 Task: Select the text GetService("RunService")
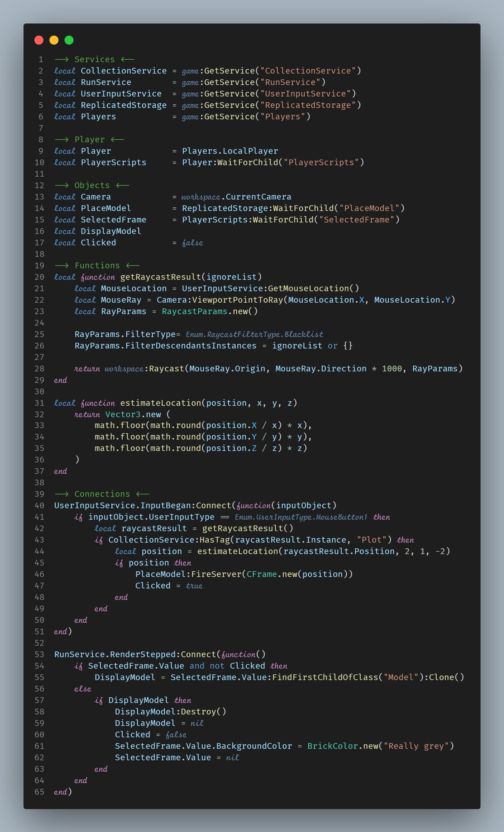(x=265, y=82)
